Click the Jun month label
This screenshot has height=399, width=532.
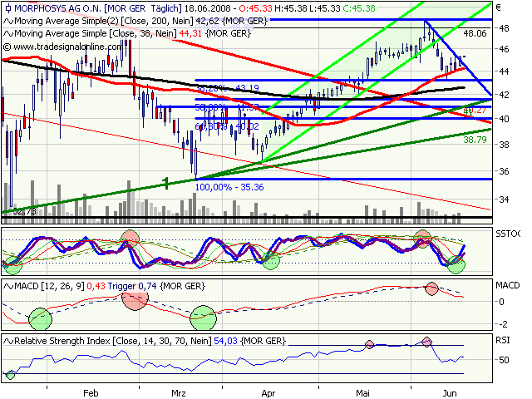[450, 393]
